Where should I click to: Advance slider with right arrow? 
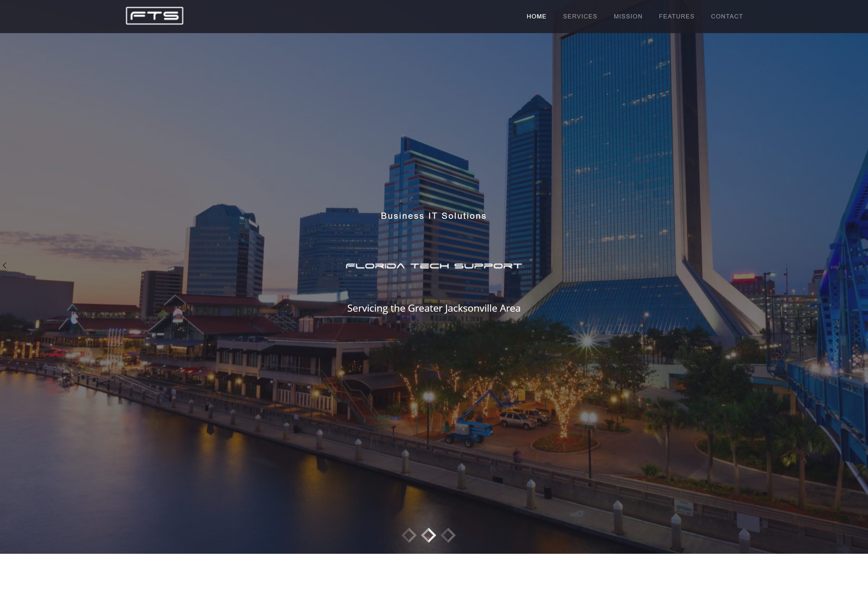click(863, 265)
